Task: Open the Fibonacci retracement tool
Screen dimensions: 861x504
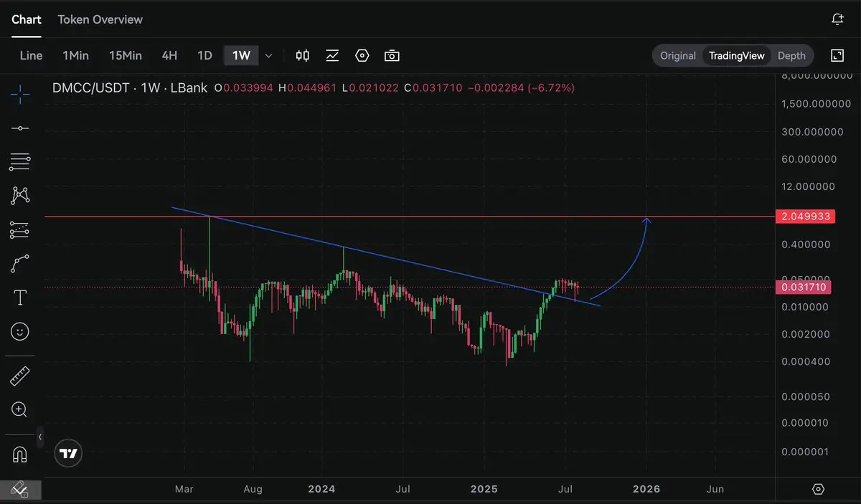Action: tap(20, 162)
